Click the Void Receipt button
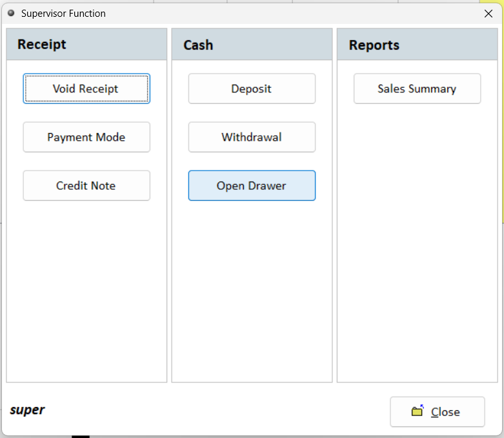Image resolution: width=504 pixels, height=438 pixels. [86, 89]
